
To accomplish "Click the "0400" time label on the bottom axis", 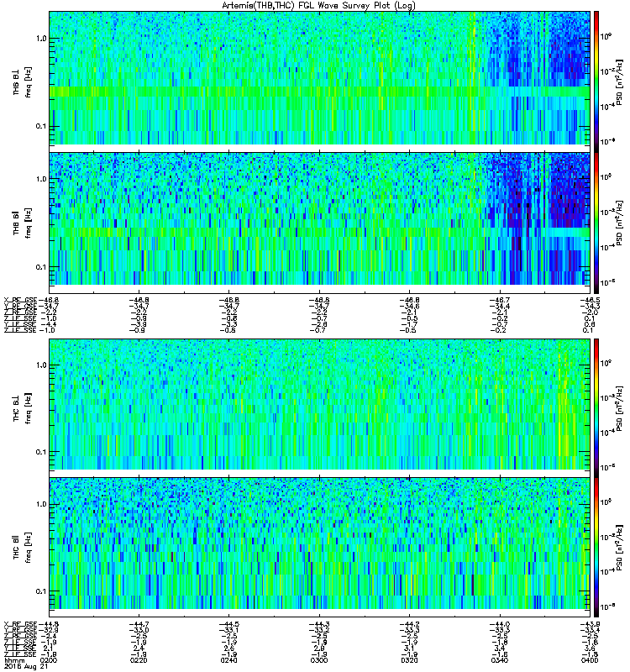I will point(590,660).
